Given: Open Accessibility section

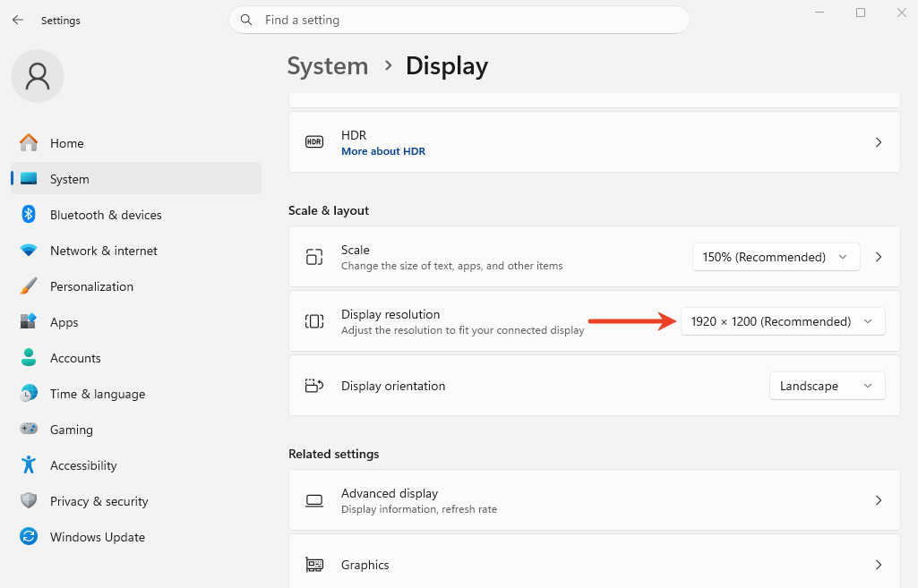Looking at the screenshot, I should tap(136, 465).
